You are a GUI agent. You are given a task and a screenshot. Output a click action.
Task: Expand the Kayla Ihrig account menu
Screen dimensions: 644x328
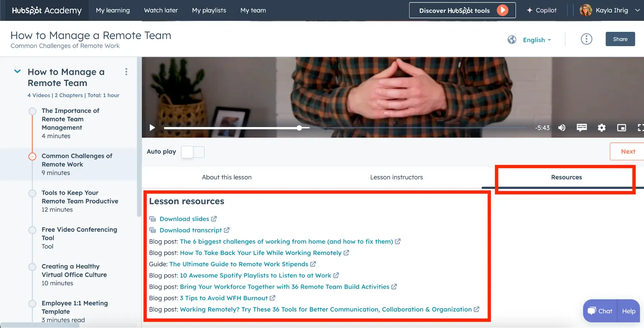[x=637, y=10]
